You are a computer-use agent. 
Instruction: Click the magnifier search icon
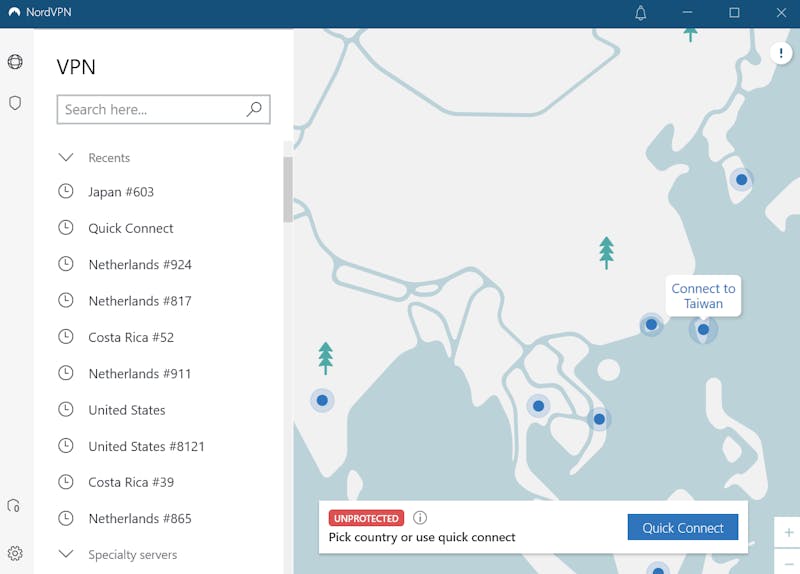click(254, 109)
